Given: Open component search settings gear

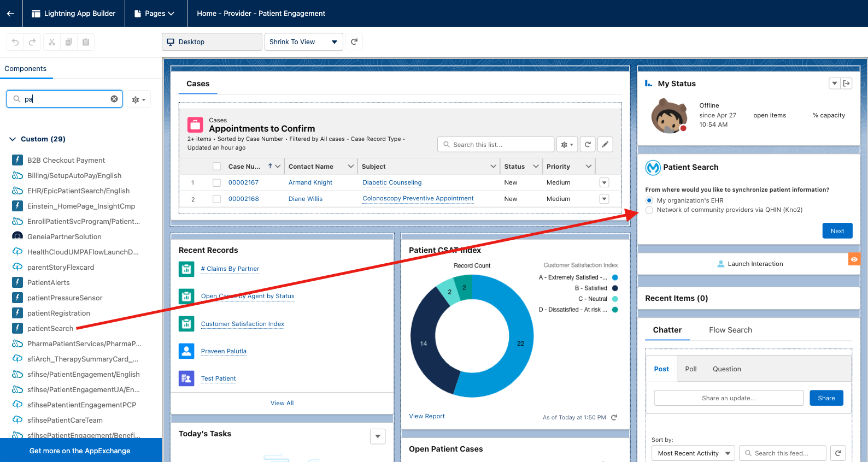Looking at the screenshot, I should point(139,99).
